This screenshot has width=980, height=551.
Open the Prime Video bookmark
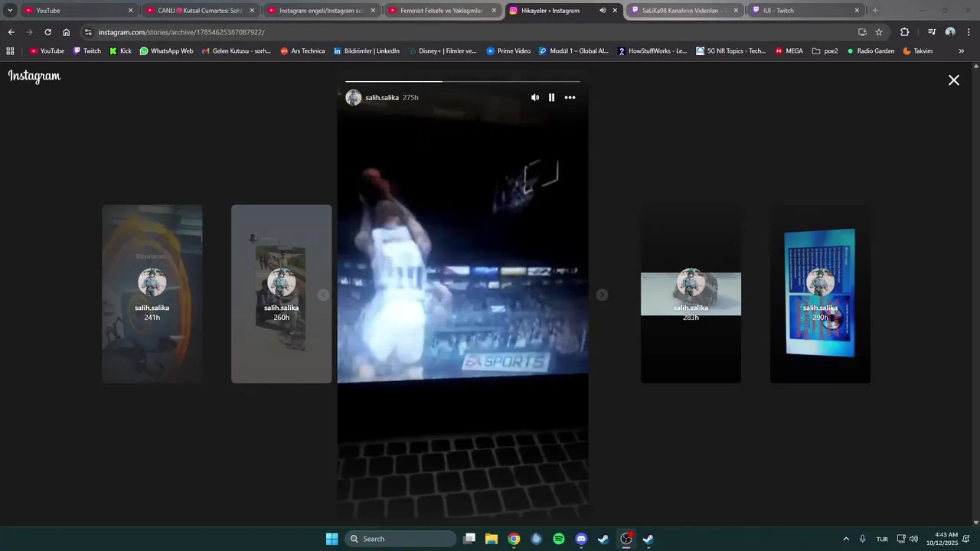point(508,51)
